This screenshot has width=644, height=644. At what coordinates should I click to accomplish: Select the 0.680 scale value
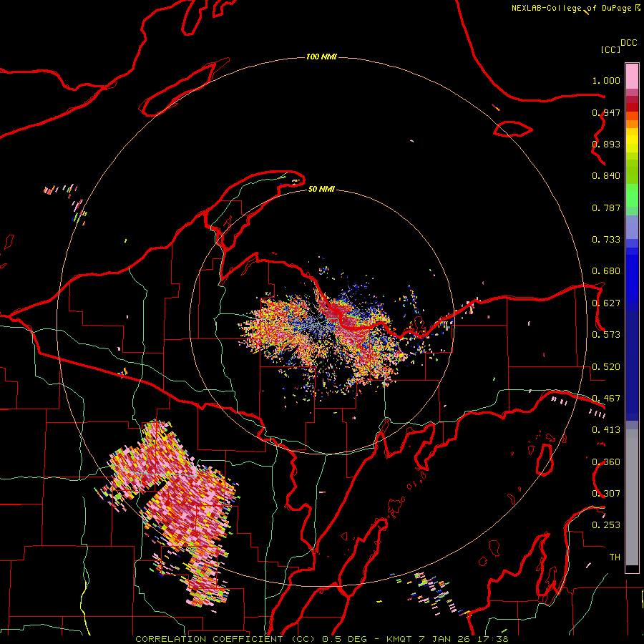[606, 271]
